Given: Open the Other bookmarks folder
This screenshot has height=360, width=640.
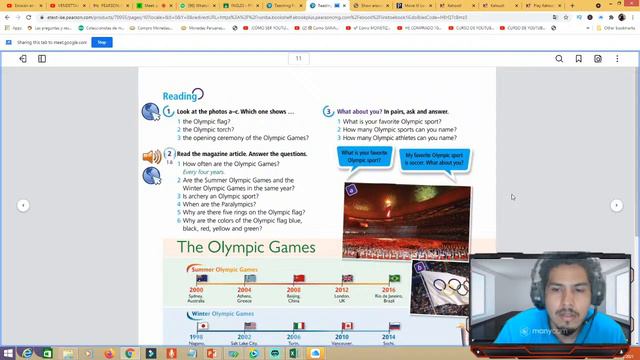Looking at the screenshot, I should click(x=616, y=28).
